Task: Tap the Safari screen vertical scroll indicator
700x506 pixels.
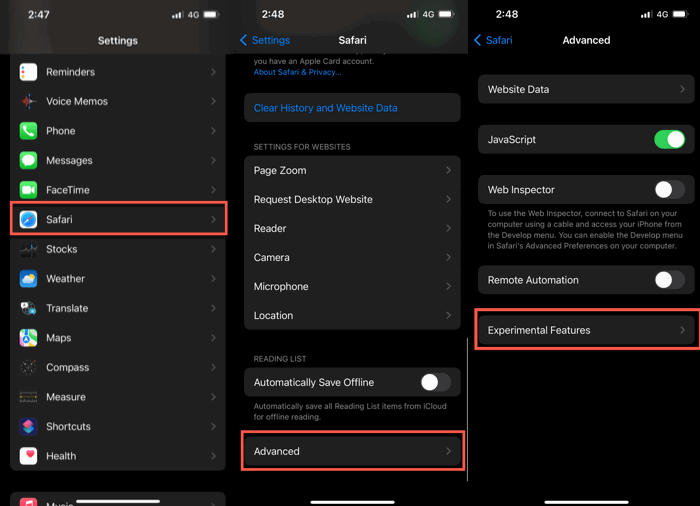Action: coord(467,410)
